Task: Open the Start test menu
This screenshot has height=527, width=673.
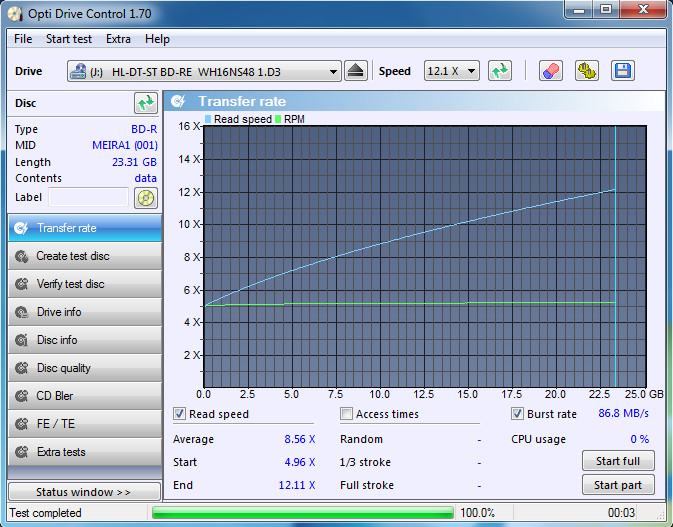Action: (x=68, y=39)
